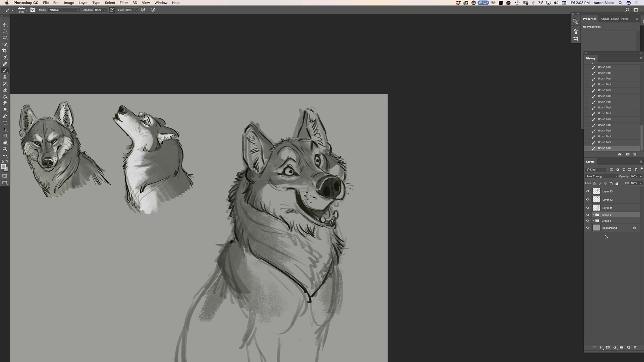Select the Clone Stamp tool
644x362 pixels.
click(5, 77)
